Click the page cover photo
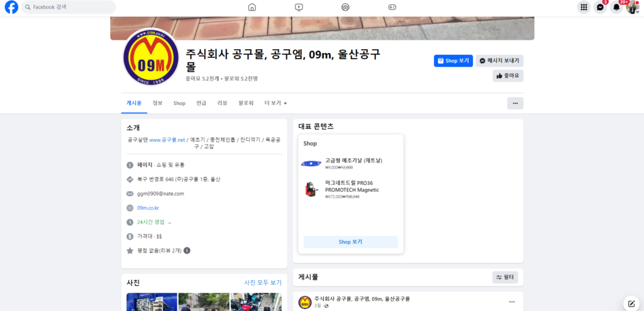644x311 pixels. pos(323,28)
